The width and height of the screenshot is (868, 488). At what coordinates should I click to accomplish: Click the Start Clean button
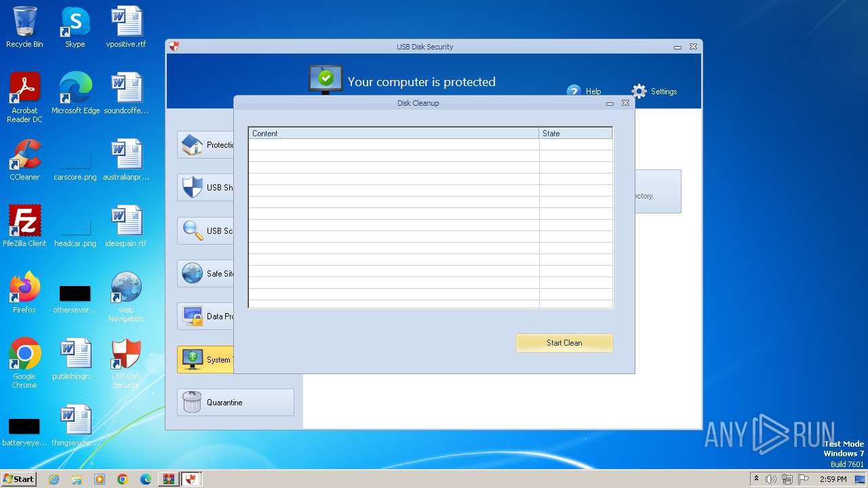(564, 343)
